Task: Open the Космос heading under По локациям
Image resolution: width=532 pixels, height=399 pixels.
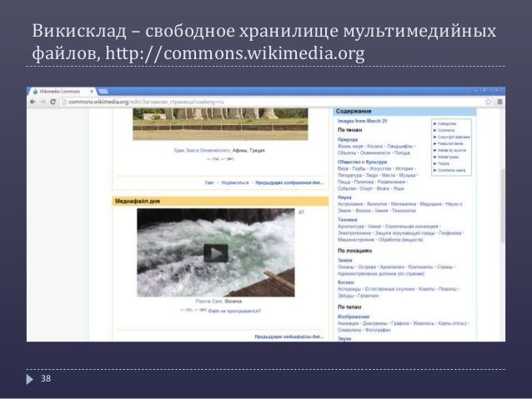Action: pyautogui.click(x=346, y=282)
